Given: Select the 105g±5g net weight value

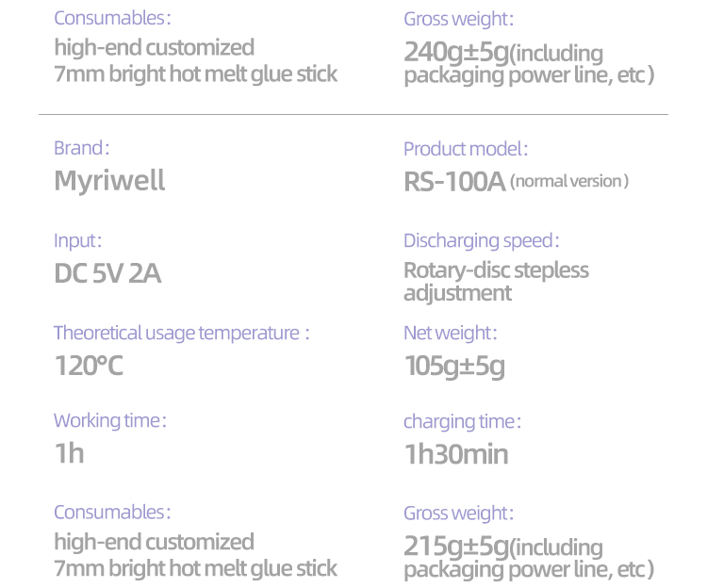Looking at the screenshot, I should click(454, 366).
